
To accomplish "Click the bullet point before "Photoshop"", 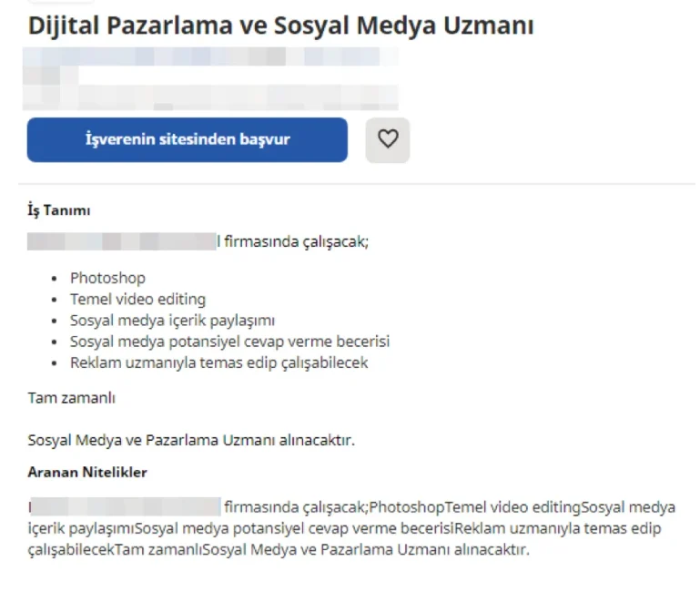I will [54, 279].
